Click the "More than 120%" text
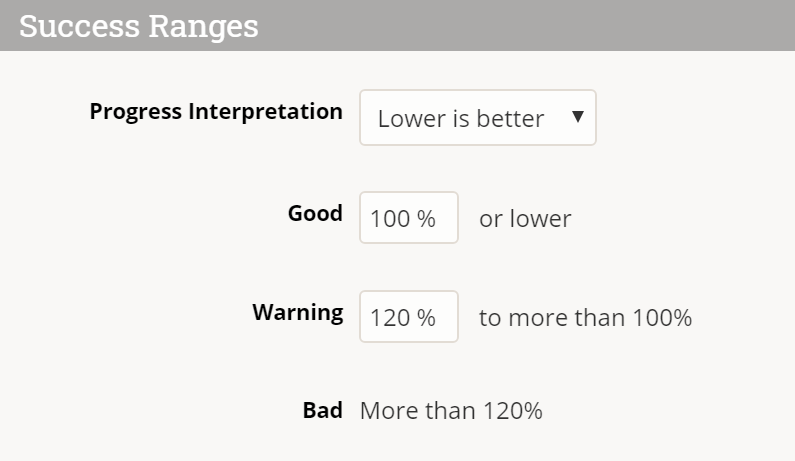This screenshot has height=461, width=795. pos(451,410)
